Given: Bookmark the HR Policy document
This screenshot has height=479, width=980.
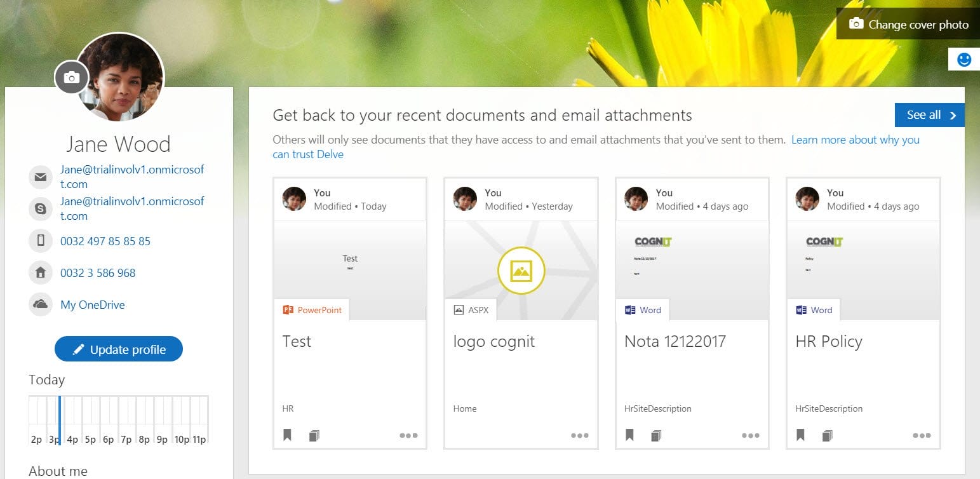Looking at the screenshot, I should pyautogui.click(x=801, y=435).
